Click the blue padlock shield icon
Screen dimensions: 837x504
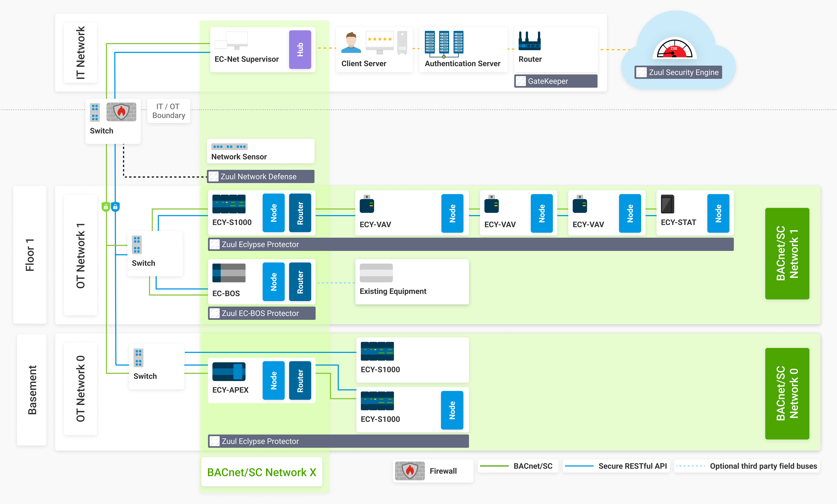[115, 206]
